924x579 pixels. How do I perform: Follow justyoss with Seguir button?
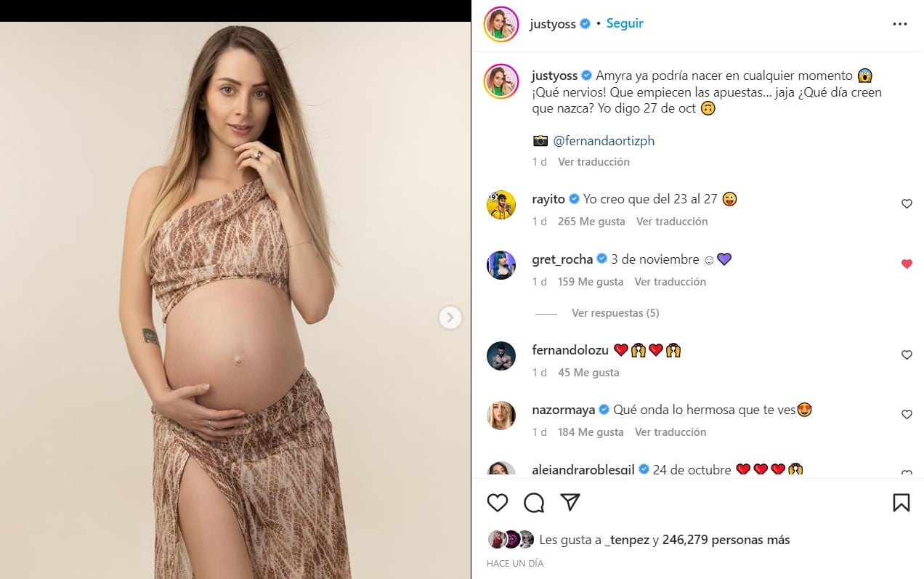(625, 23)
